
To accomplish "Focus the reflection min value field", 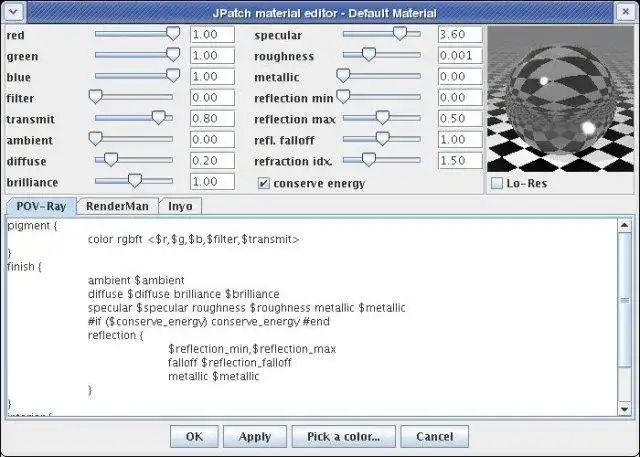I will (460, 98).
